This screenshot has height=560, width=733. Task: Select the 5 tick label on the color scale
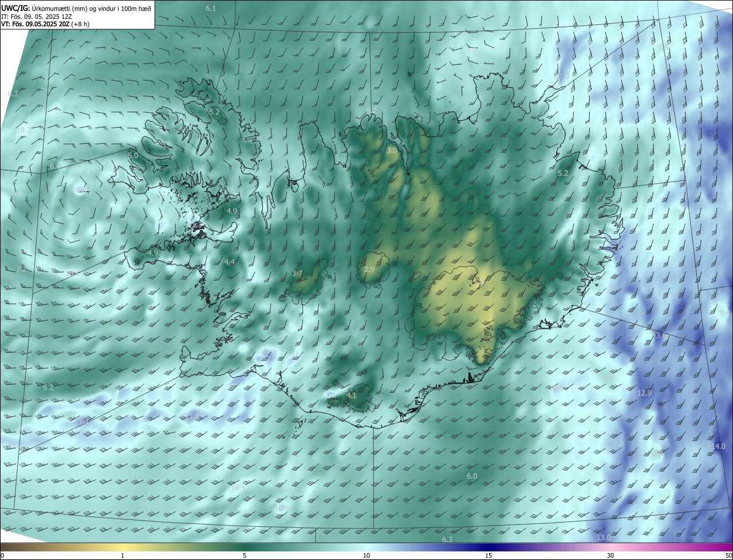tap(245, 555)
